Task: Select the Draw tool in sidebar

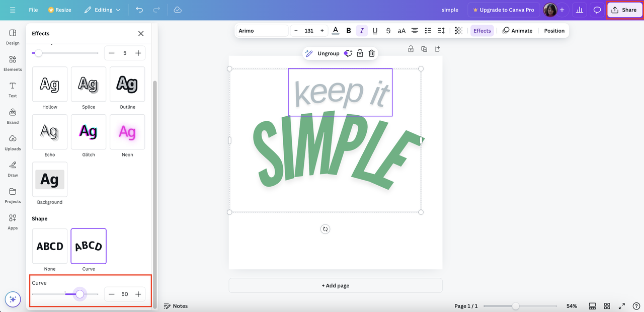Action: (13, 169)
